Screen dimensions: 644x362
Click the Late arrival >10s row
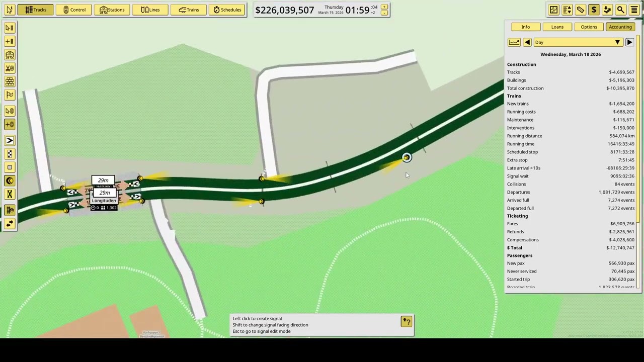click(571, 168)
